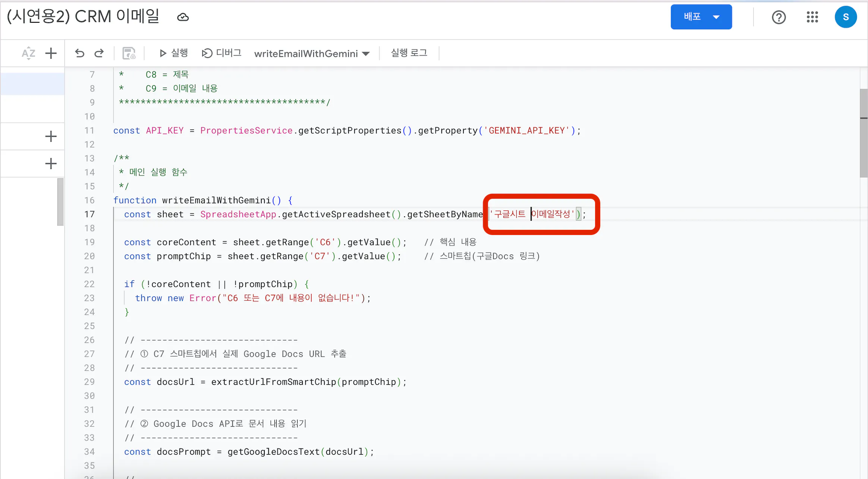This screenshot has width=868, height=479.
Task: Click the cloud save status icon
Action: pyautogui.click(x=183, y=17)
